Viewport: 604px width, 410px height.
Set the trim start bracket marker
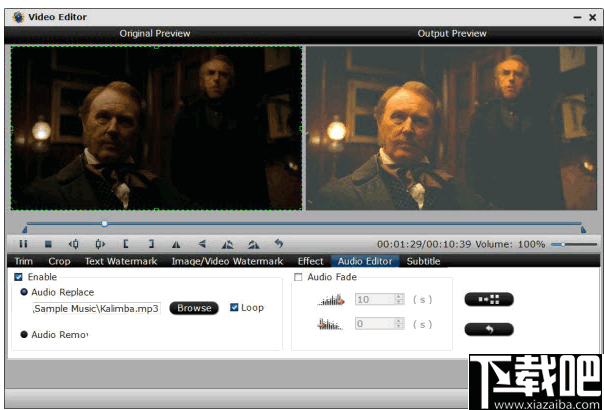pyautogui.click(x=126, y=244)
